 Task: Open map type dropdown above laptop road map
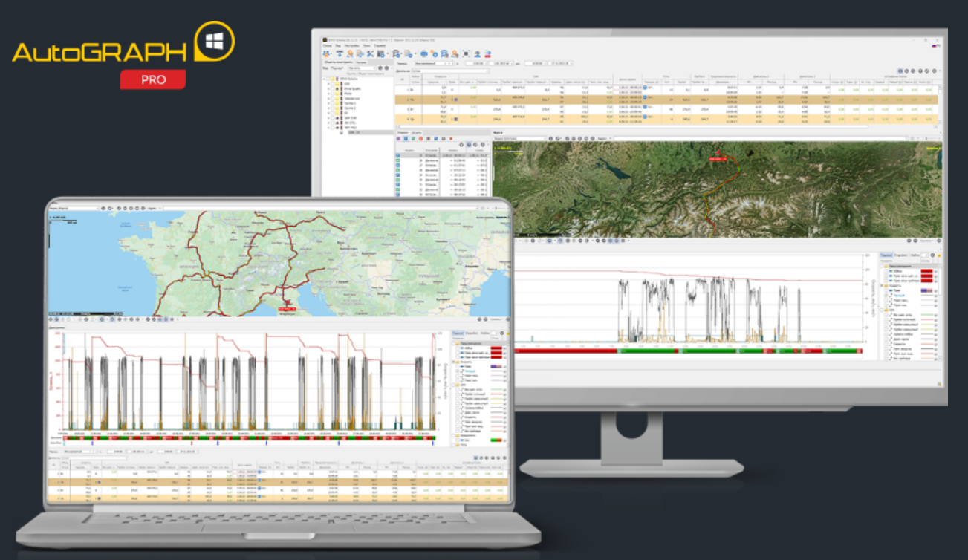pos(74,208)
